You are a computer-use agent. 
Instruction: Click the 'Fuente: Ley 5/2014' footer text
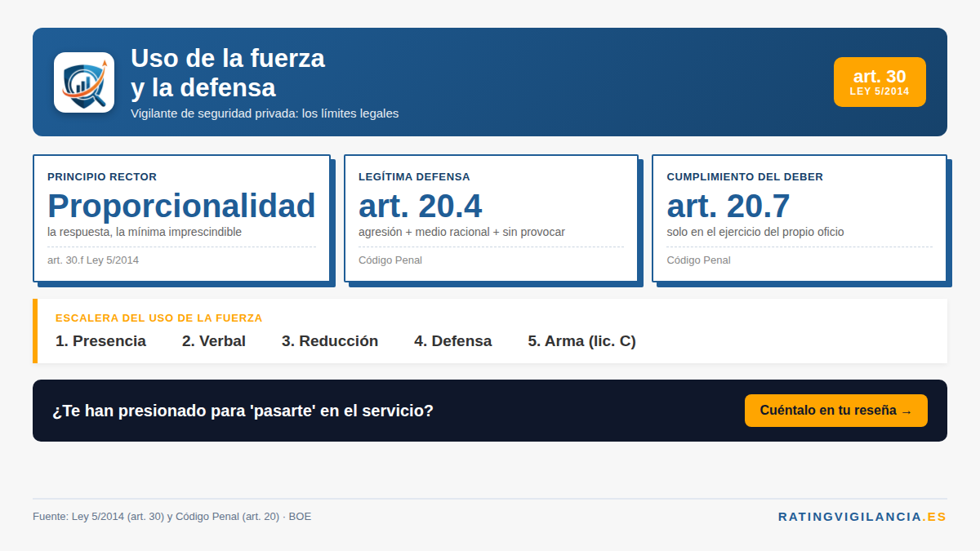[x=171, y=517]
